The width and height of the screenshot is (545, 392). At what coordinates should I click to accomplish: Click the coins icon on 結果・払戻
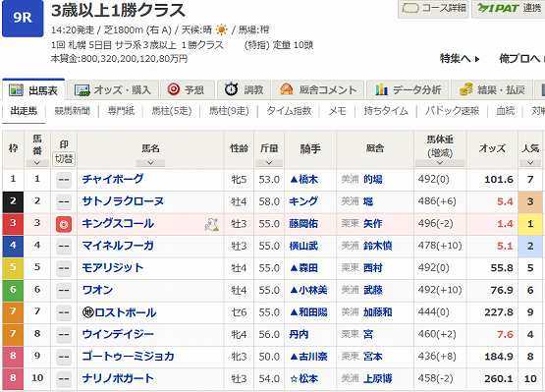click(x=466, y=89)
